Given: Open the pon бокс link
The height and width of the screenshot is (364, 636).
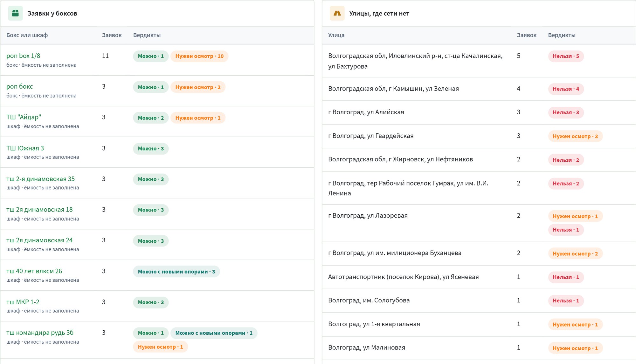Looking at the screenshot, I should [x=20, y=86].
